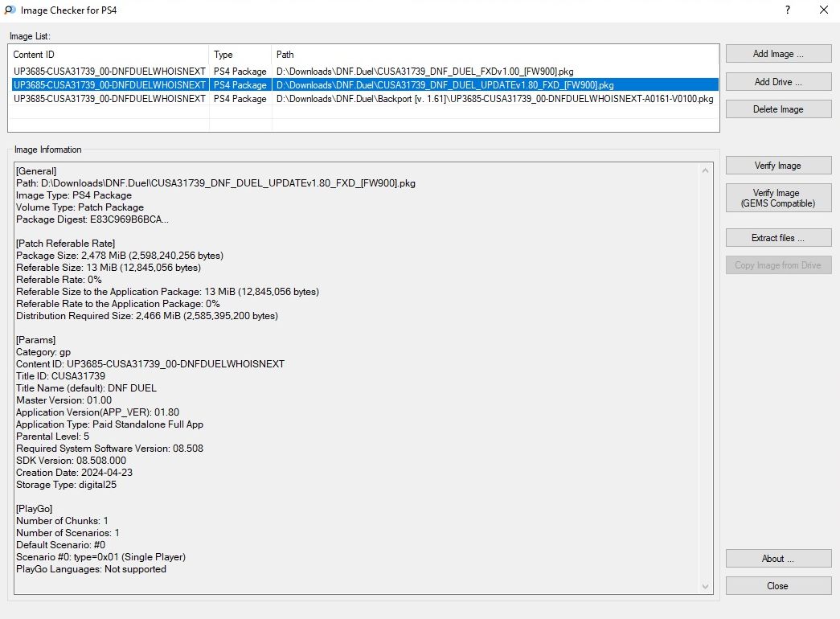
Task: Click the Add Drive button
Action: 778,81
